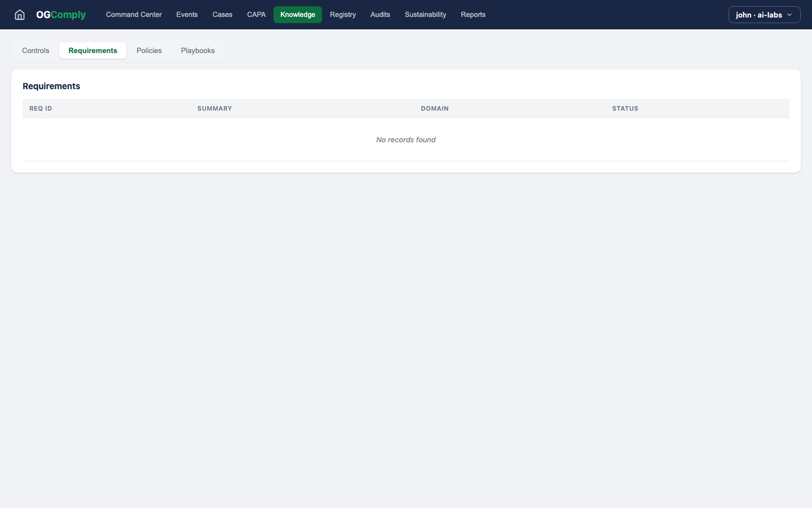The height and width of the screenshot is (508, 812).
Task: Navigate to CAPA
Action: click(x=256, y=15)
